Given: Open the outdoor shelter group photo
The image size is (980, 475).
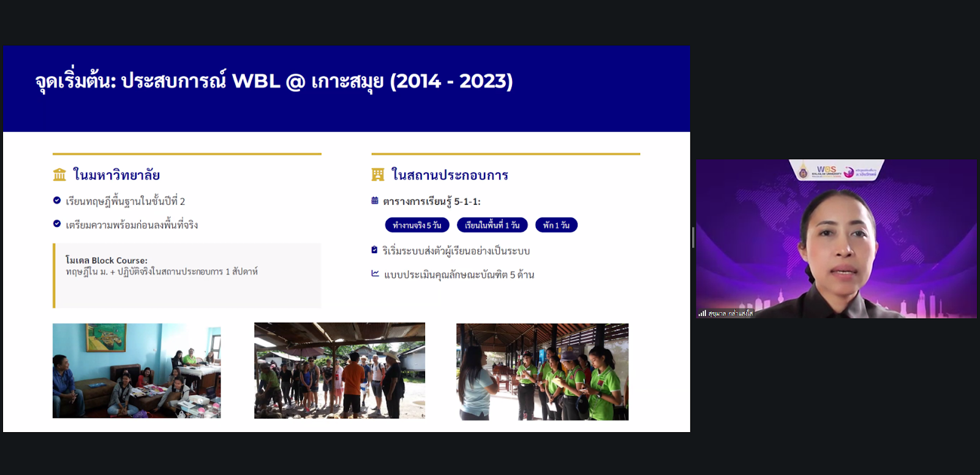Looking at the screenshot, I should click(339, 371).
